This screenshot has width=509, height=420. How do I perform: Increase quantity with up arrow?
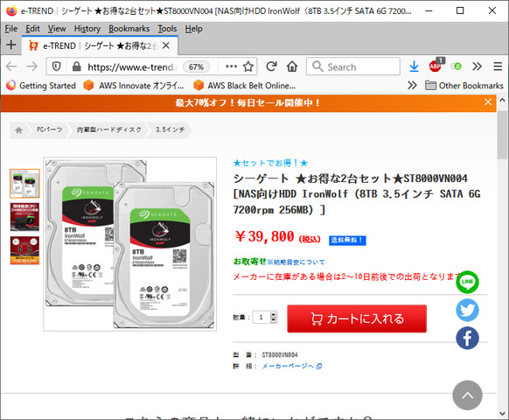point(274,314)
